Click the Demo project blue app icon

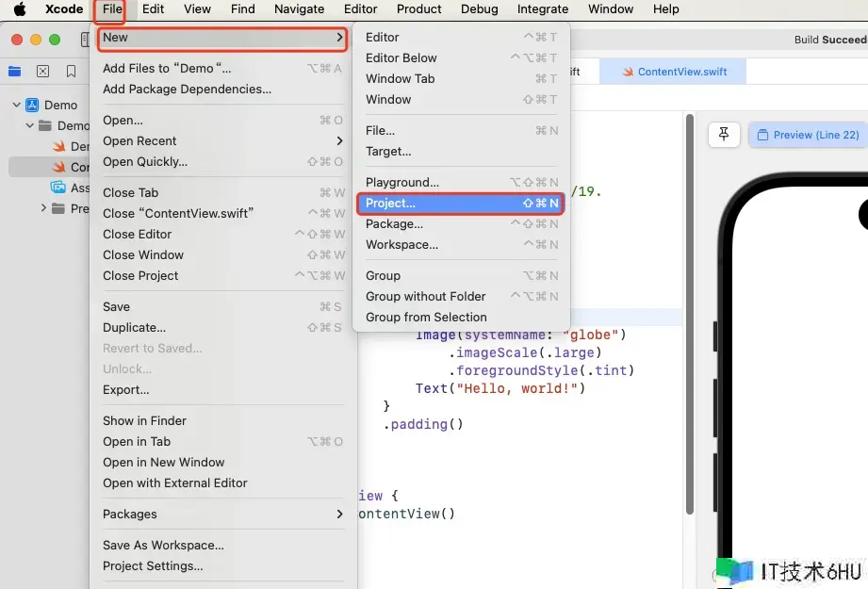32,106
